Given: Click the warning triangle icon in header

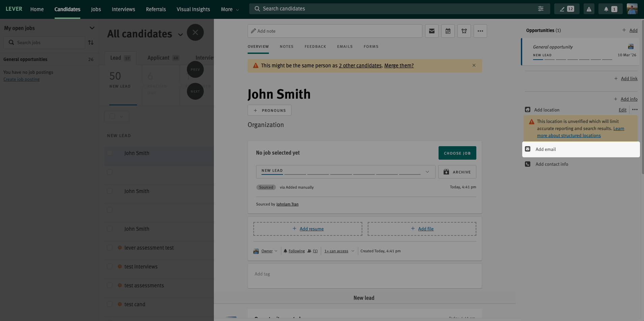Looking at the screenshot, I should [589, 9].
